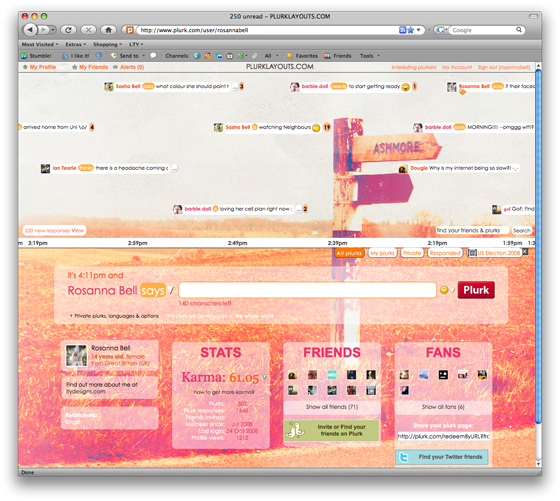Screen dimensions: 560x501
Task: Select the My plurks filter tab
Action: coord(382,253)
